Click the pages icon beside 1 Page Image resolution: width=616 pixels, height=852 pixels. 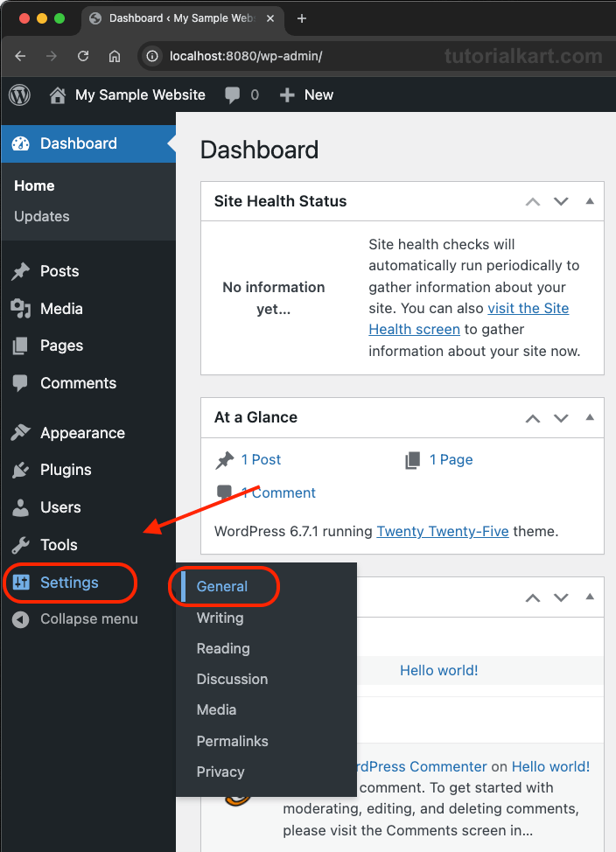click(x=413, y=460)
